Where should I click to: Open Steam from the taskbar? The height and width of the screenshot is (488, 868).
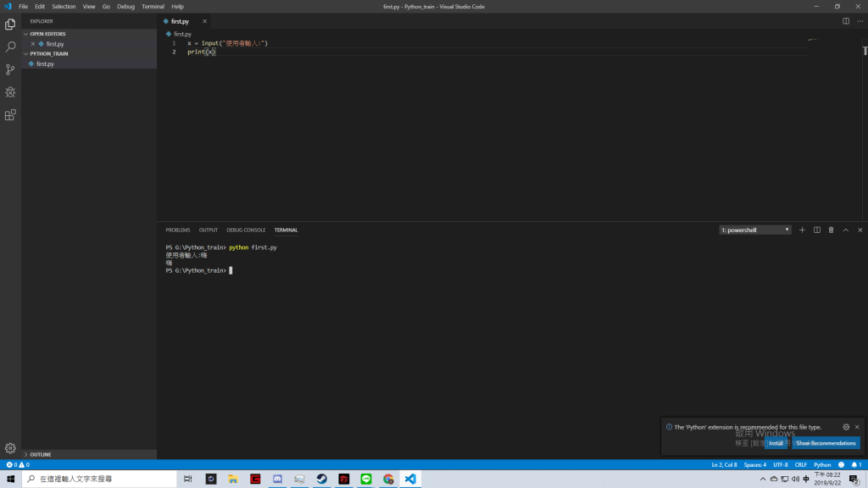321,480
